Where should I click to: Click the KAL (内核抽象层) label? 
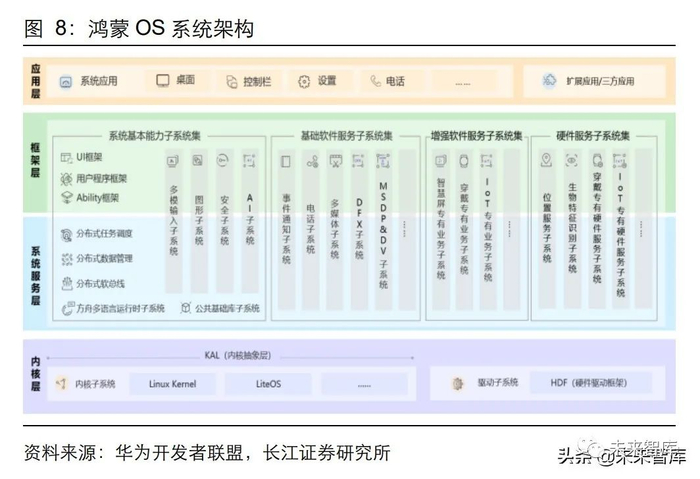[x=238, y=355]
